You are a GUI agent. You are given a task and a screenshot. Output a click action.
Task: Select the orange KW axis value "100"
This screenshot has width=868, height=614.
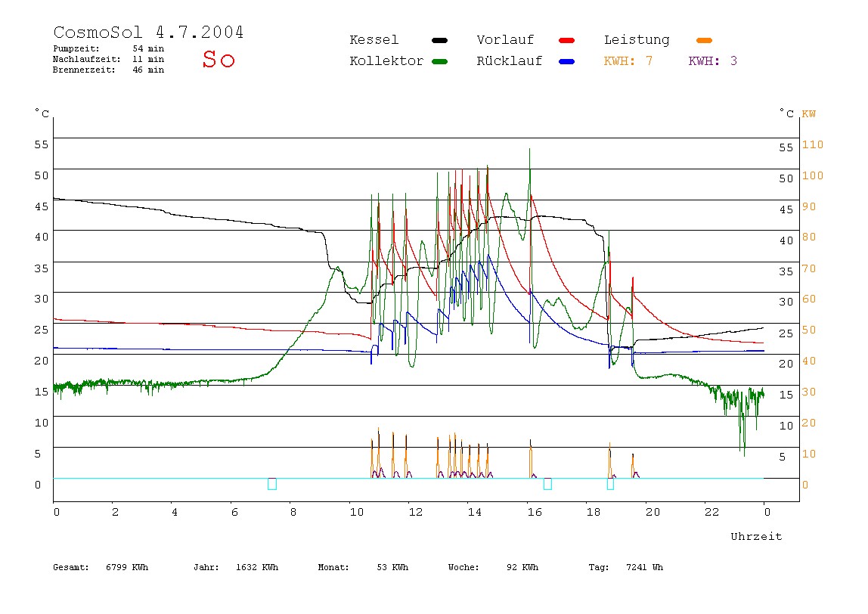click(x=813, y=175)
